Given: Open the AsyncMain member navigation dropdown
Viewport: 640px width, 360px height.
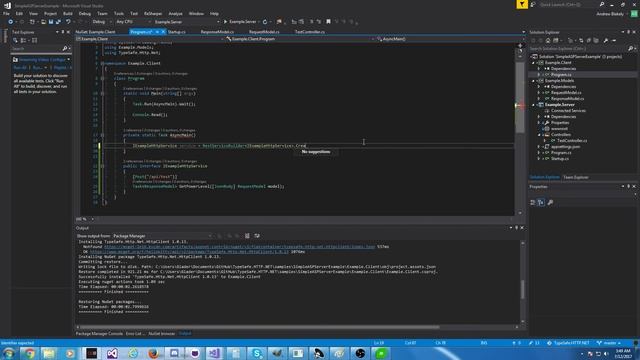Looking at the screenshot, I should pyautogui.click(x=449, y=39).
